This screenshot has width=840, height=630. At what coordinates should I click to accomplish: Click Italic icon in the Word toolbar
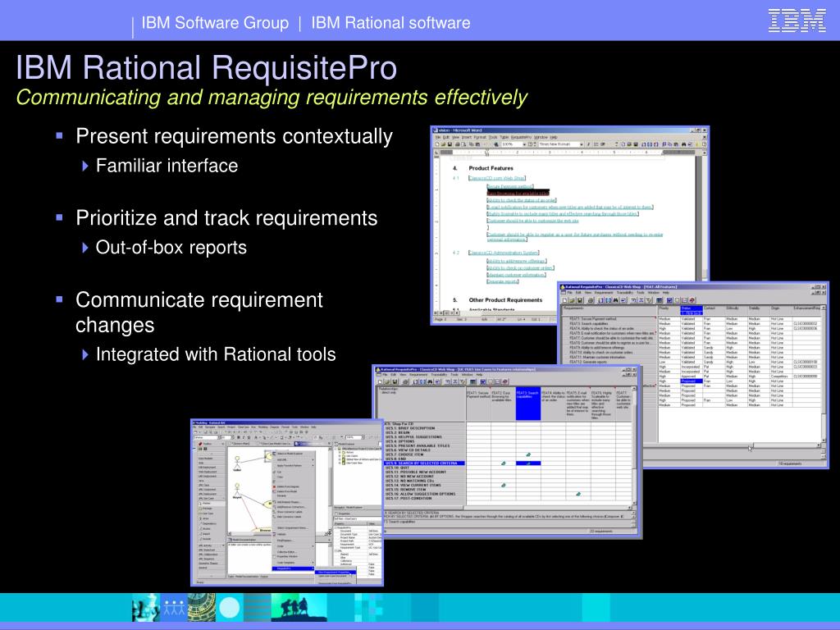tap(588, 144)
